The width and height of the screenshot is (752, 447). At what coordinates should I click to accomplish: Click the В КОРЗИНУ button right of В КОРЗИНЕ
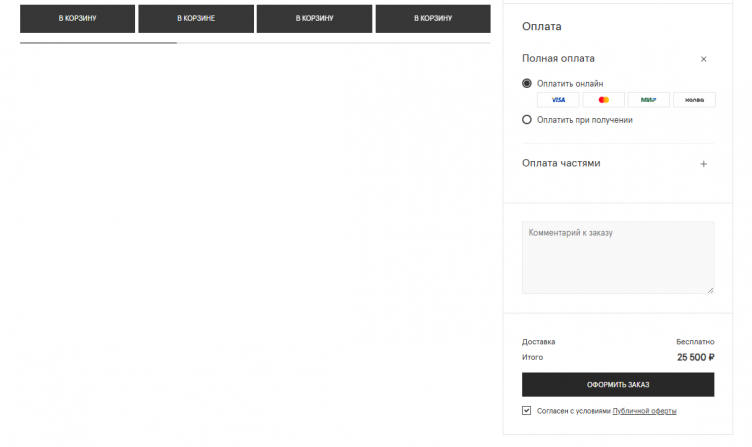click(x=314, y=19)
